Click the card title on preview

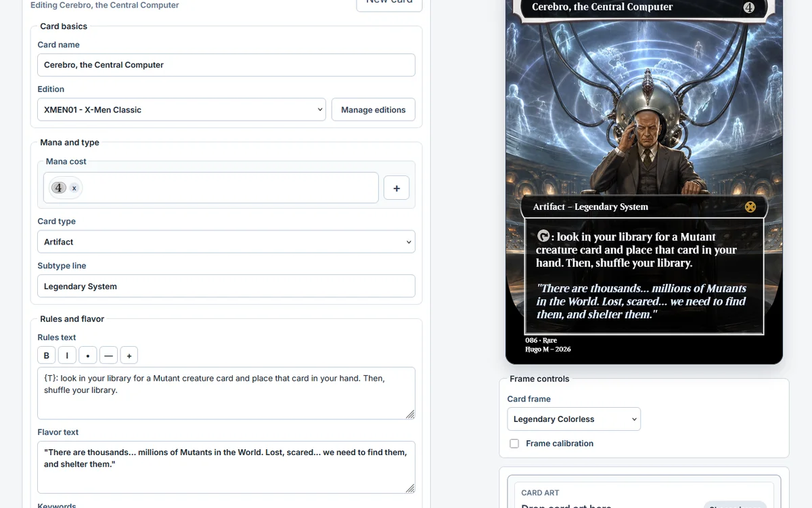(x=602, y=7)
